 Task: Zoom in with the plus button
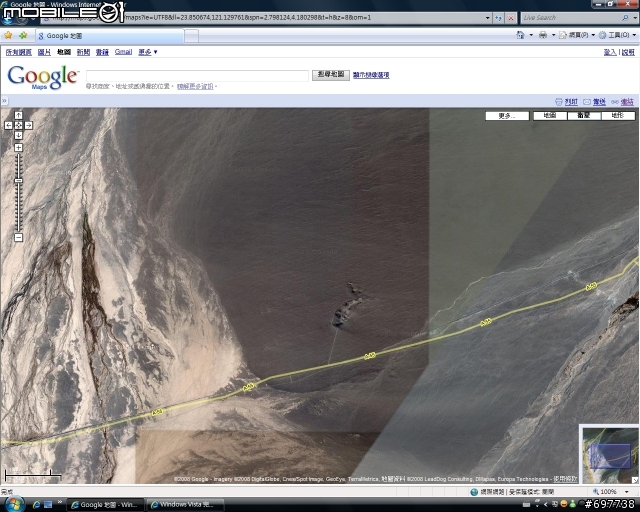point(18,147)
